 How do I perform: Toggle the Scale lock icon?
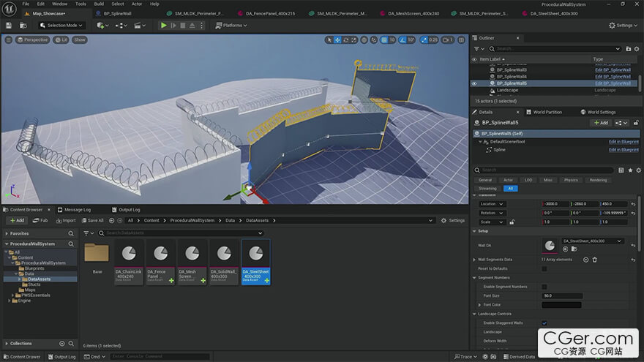click(x=512, y=222)
